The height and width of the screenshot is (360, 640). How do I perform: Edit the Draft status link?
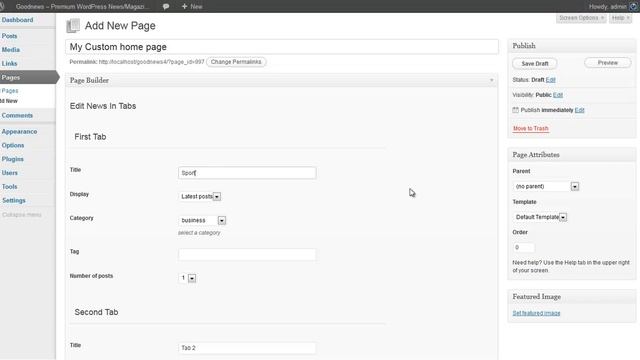click(x=550, y=80)
